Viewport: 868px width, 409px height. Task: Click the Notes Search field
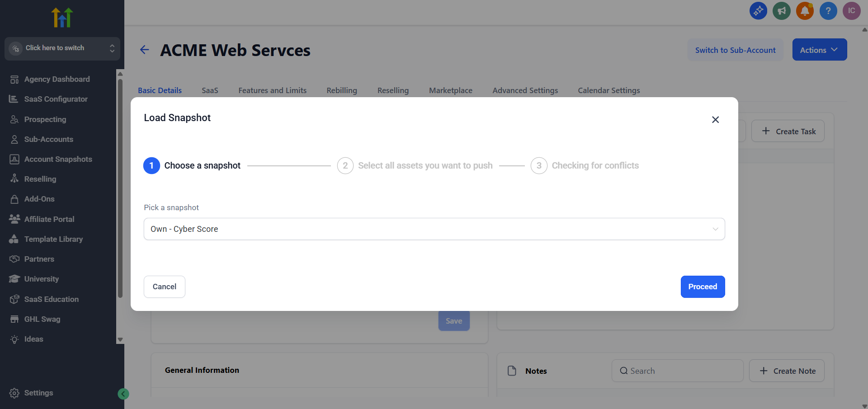tap(678, 371)
